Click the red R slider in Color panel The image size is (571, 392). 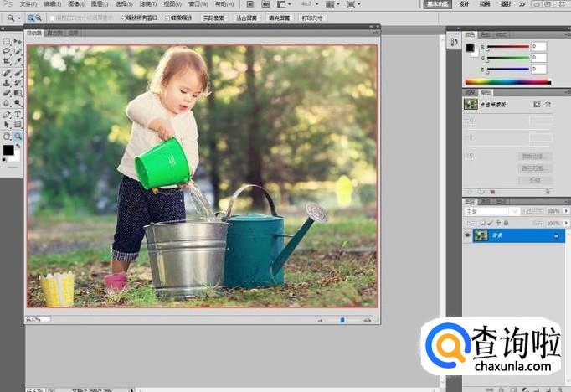pyautogui.click(x=508, y=47)
